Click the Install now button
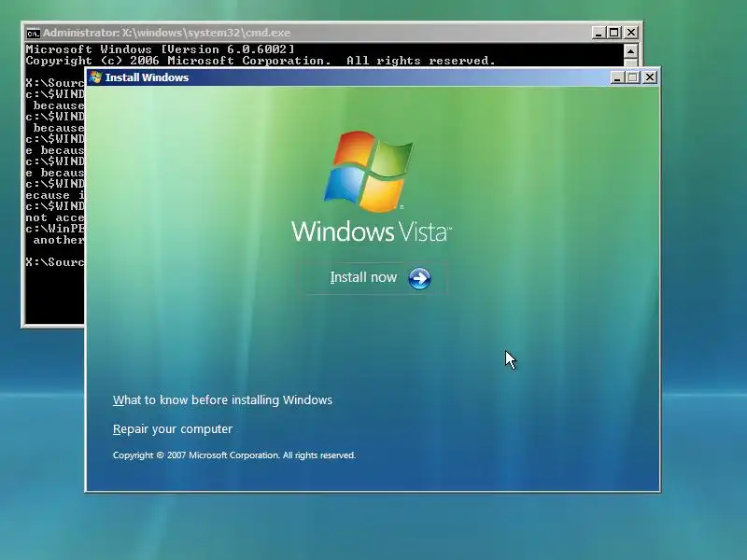747x560 pixels. click(x=372, y=277)
